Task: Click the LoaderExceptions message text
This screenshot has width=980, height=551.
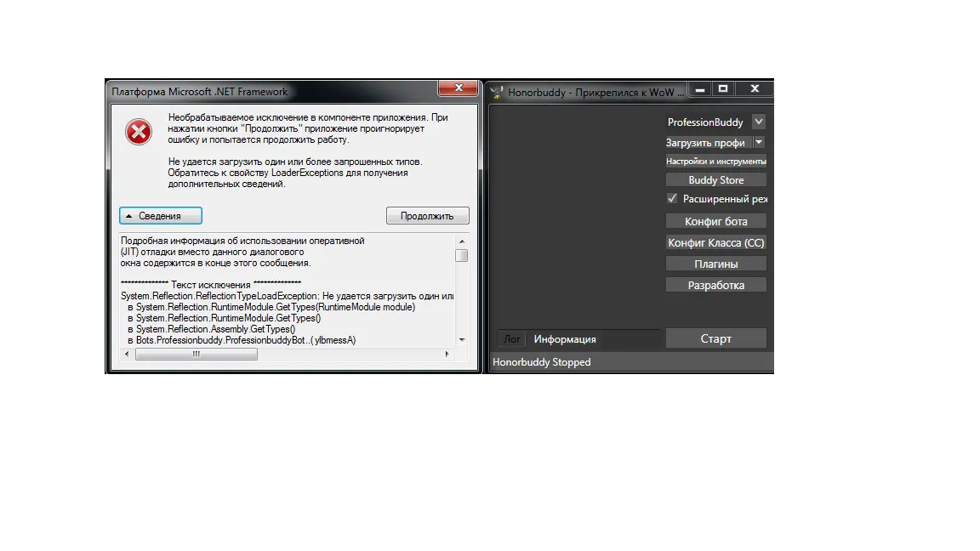Action: click(x=295, y=173)
